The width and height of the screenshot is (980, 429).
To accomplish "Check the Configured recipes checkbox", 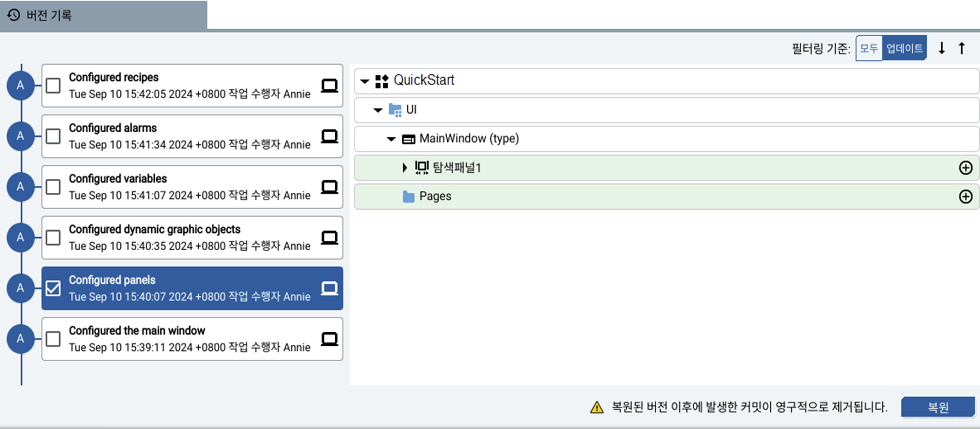I will click(53, 85).
